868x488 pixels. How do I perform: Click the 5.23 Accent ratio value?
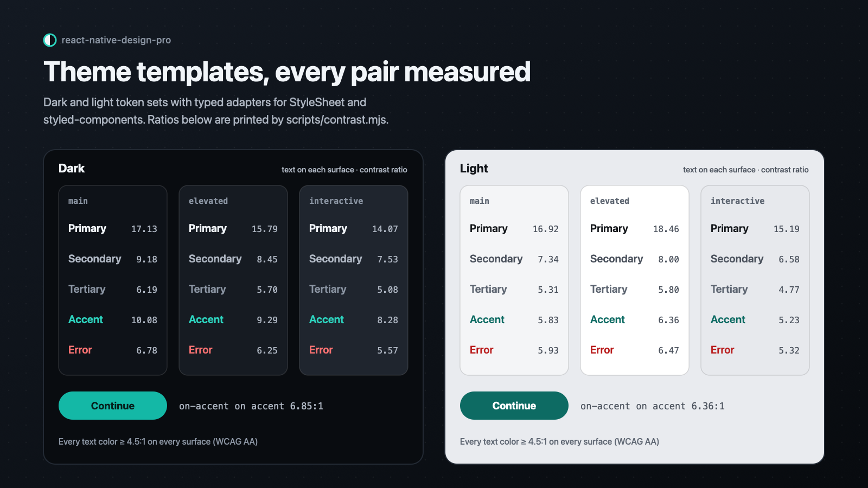pos(789,320)
